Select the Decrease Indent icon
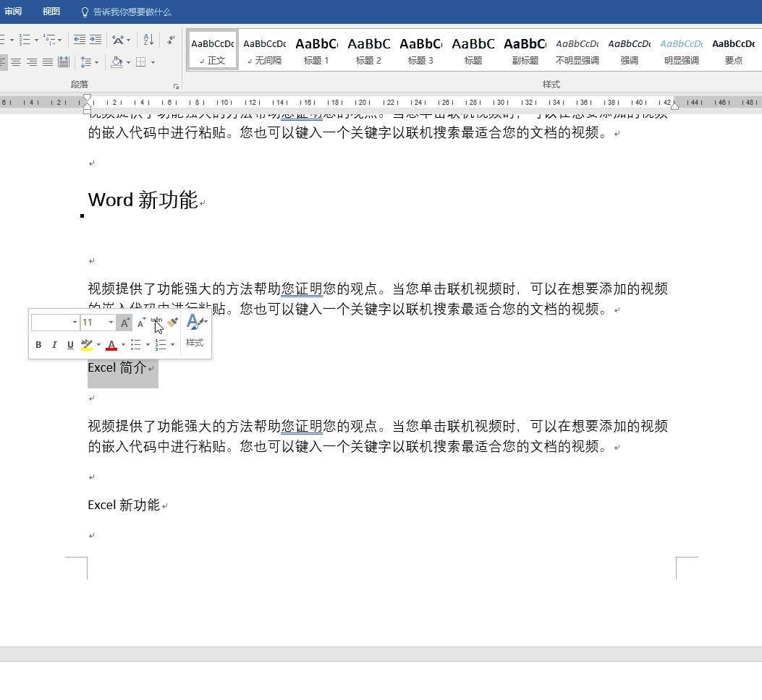762x700 pixels. click(x=78, y=40)
